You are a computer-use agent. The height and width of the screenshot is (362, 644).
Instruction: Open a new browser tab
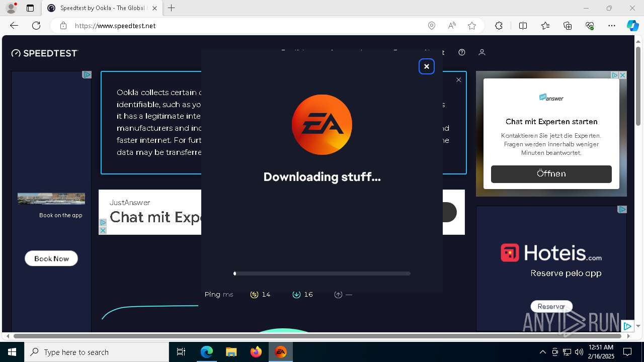(x=172, y=8)
